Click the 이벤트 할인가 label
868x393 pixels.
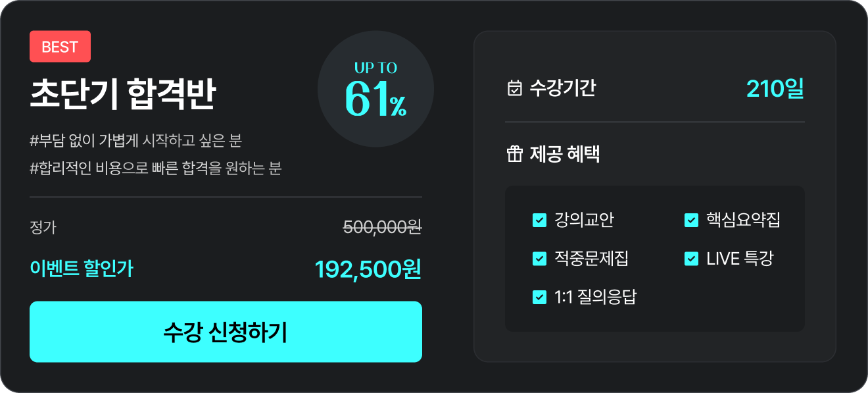[x=82, y=269]
